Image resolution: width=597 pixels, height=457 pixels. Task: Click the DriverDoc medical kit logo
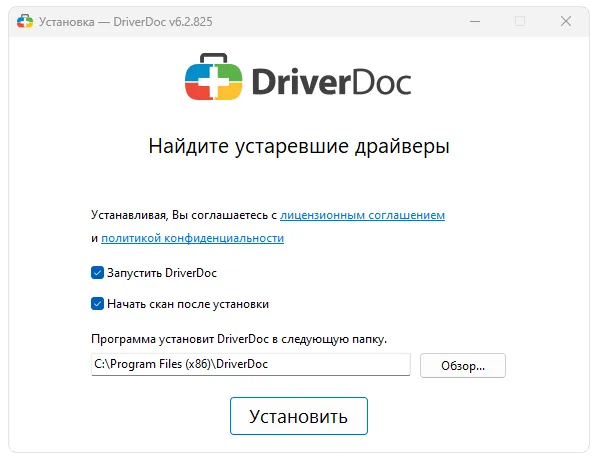point(214,77)
